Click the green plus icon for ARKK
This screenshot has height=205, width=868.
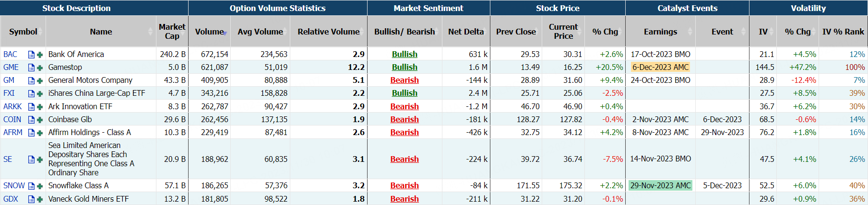pos(40,107)
